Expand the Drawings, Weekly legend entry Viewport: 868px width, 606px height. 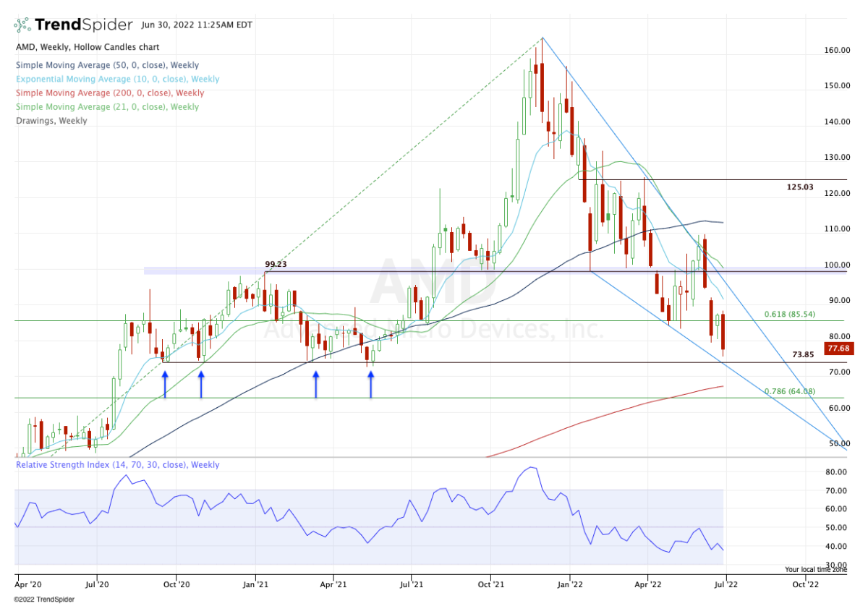click(x=51, y=120)
